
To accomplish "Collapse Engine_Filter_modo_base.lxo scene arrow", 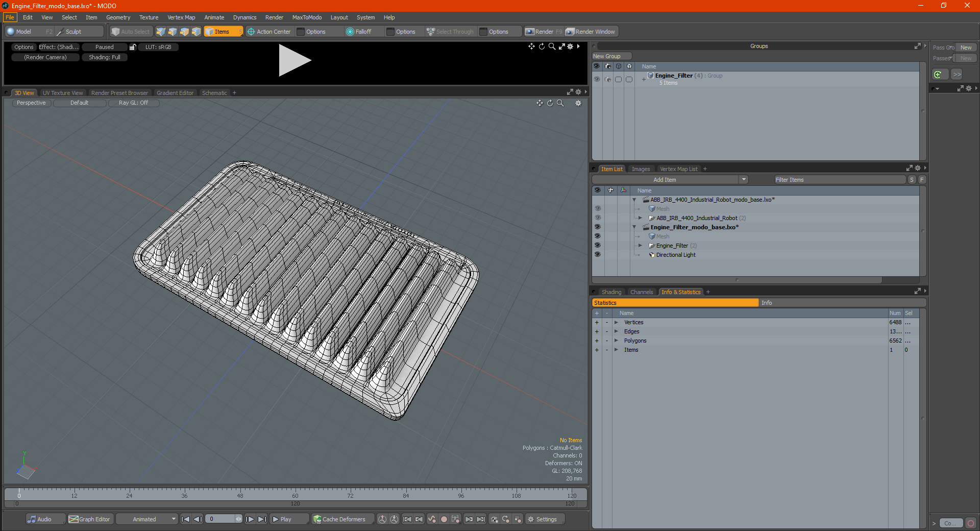I will 634,227.
